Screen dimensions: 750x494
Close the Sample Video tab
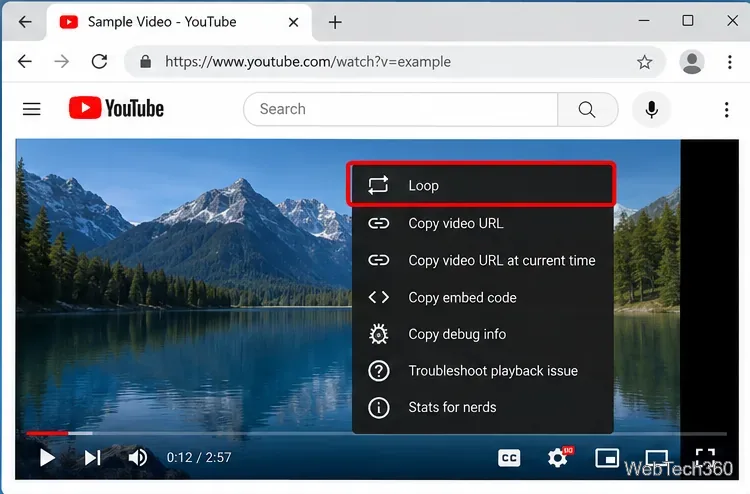(x=294, y=22)
